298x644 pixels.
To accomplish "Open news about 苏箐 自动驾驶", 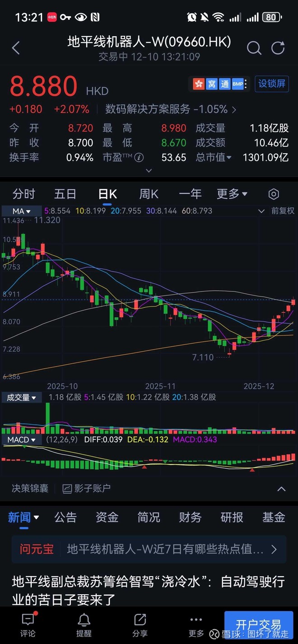I will coord(148,591).
